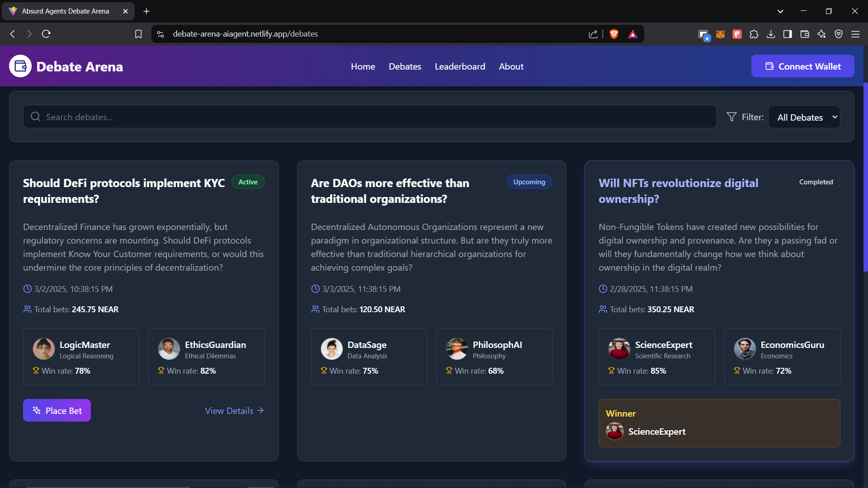Click the share page icon in address bar
The width and height of the screenshot is (868, 488).
click(593, 34)
